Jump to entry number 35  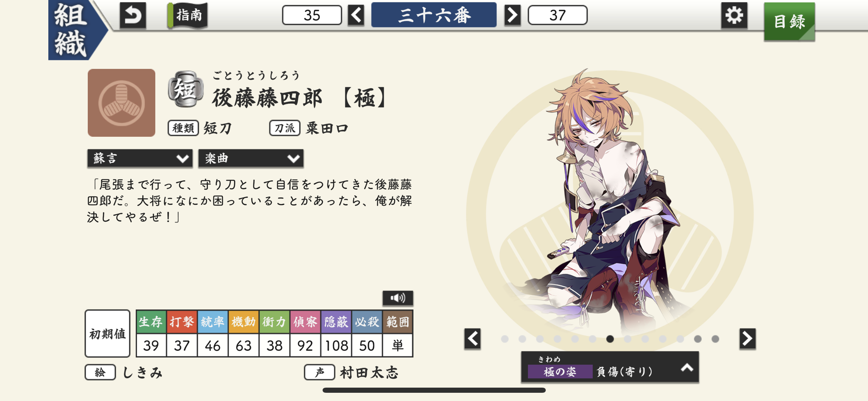pyautogui.click(x=312, y=15)
